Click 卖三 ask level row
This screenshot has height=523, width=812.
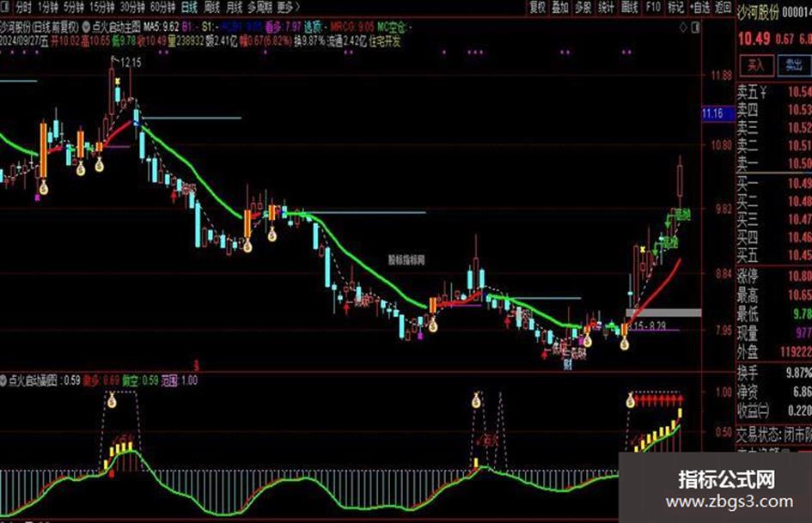[774, 127]
